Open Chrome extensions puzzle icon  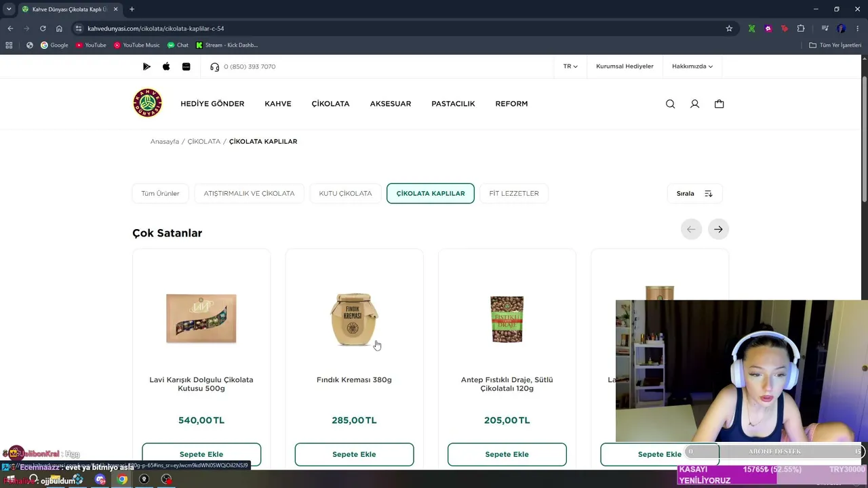point(801,28)
